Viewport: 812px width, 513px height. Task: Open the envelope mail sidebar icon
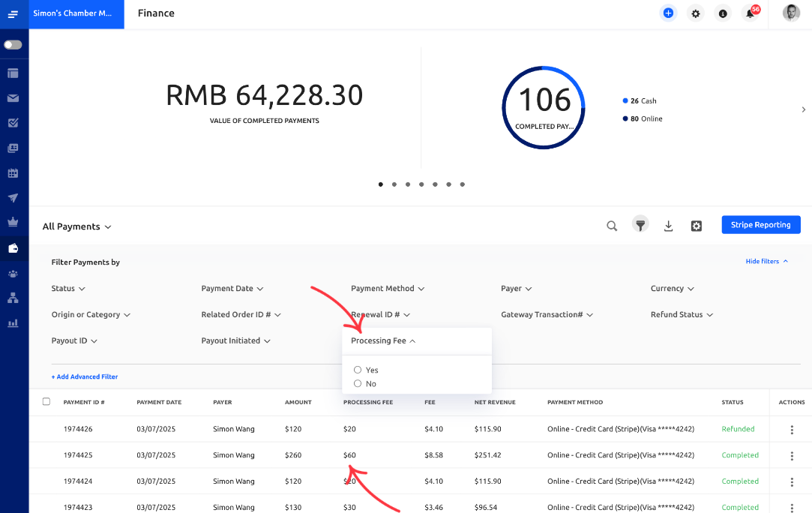13,98
